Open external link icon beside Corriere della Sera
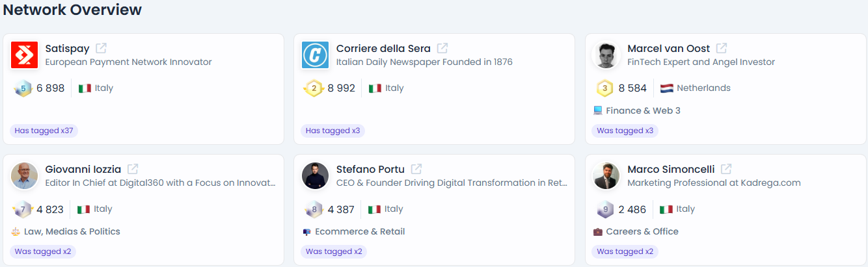This screenshot has height=267, width=868. click(x=442, y=48)
